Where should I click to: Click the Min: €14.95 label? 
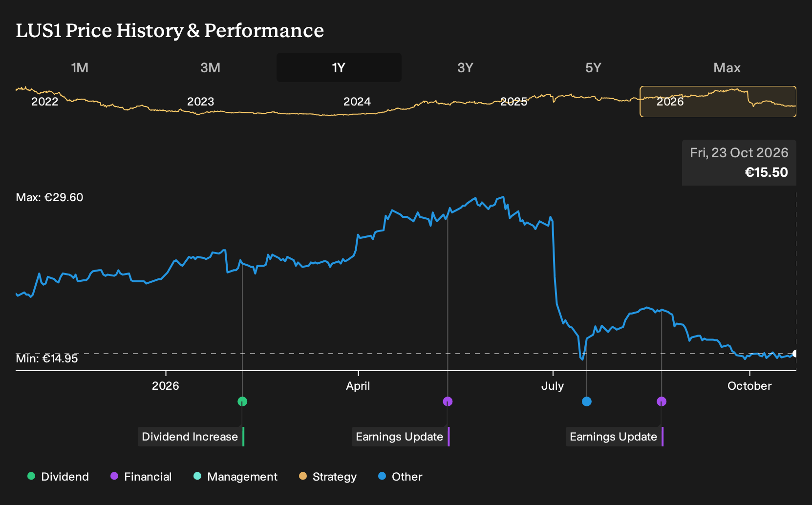click(47, 358)
